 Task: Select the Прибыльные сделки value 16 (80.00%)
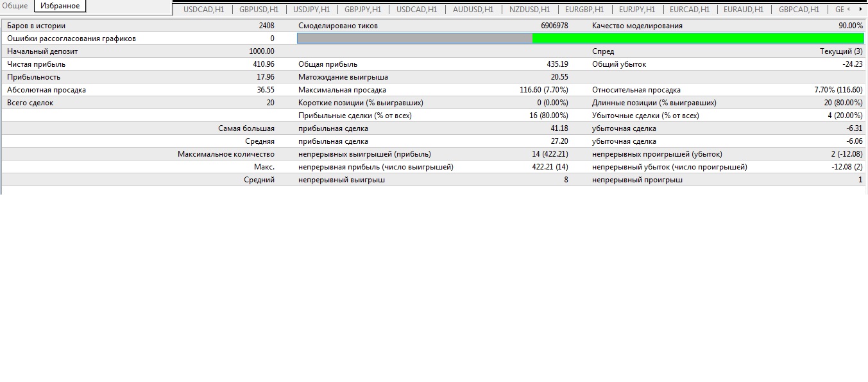549,116
